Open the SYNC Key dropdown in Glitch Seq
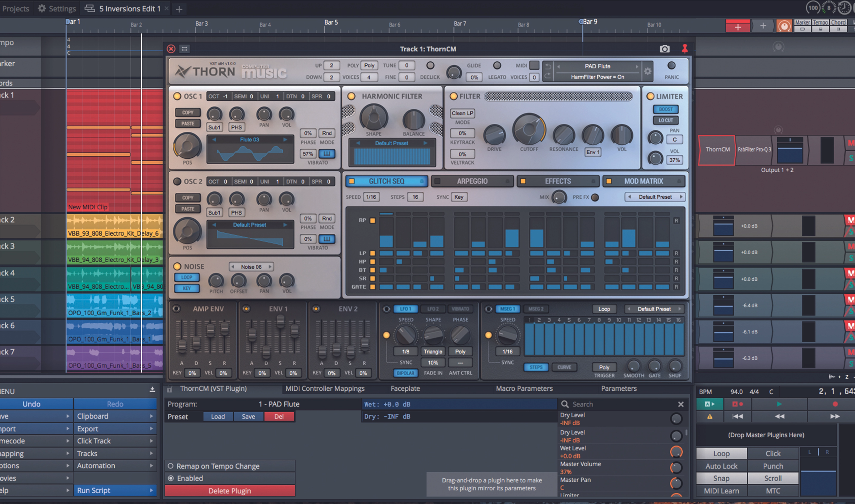 click(459, 197)
